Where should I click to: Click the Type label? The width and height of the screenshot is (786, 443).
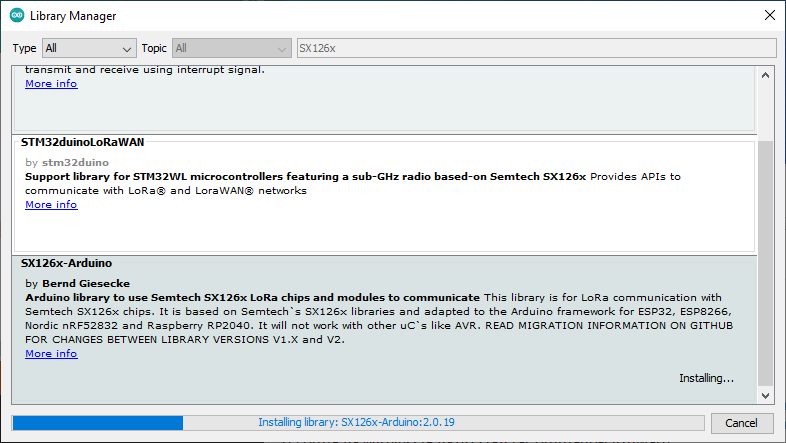coord(25,48)
